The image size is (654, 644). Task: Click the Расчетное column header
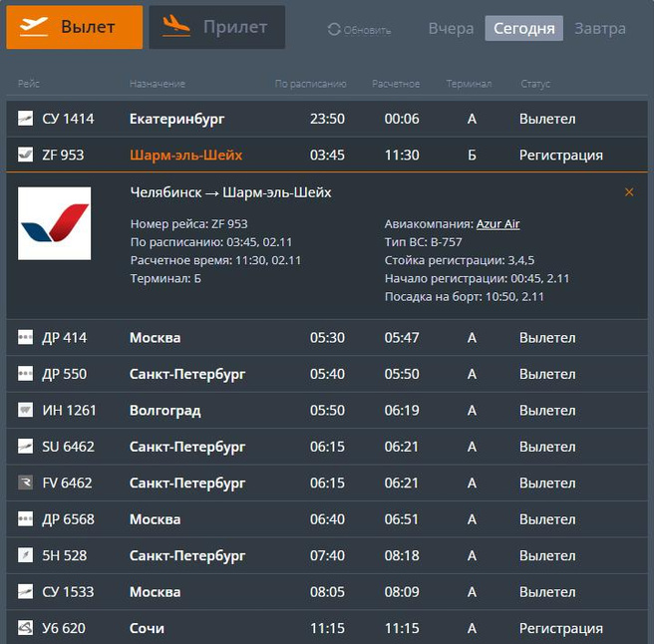pos(396,84)
